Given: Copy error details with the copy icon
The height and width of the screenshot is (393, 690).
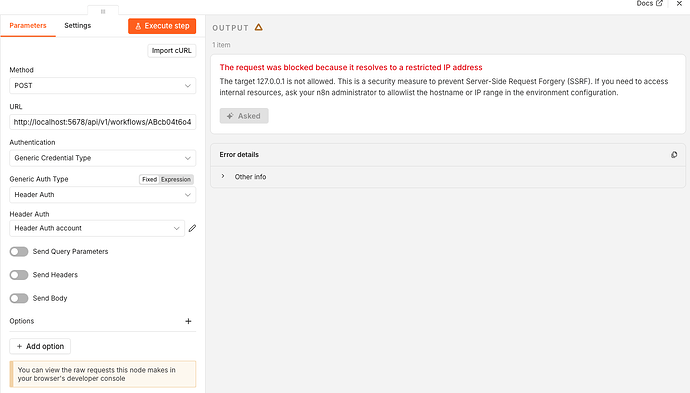Looking at the screenshot, I should [674, 154].
